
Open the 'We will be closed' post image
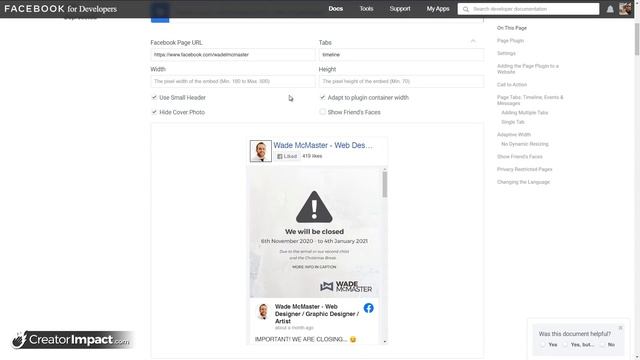[314, 232]
